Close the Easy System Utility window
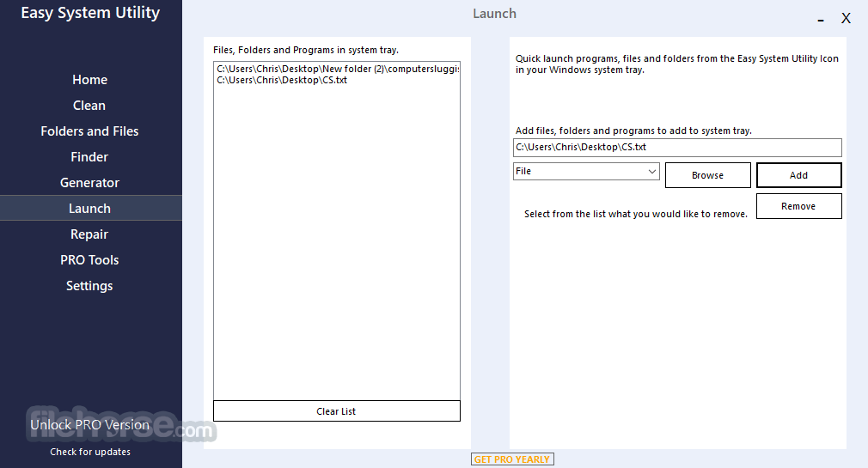 pos(846,18)
